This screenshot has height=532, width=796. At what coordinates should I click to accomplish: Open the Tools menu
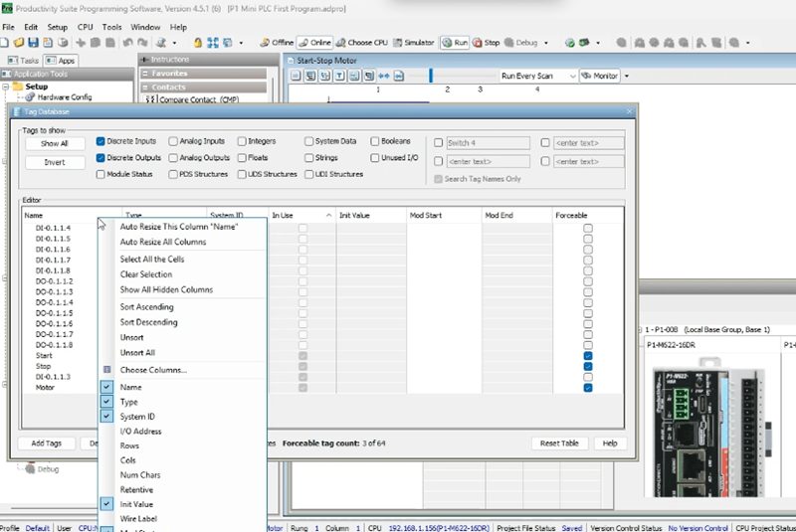click(112, 27)
